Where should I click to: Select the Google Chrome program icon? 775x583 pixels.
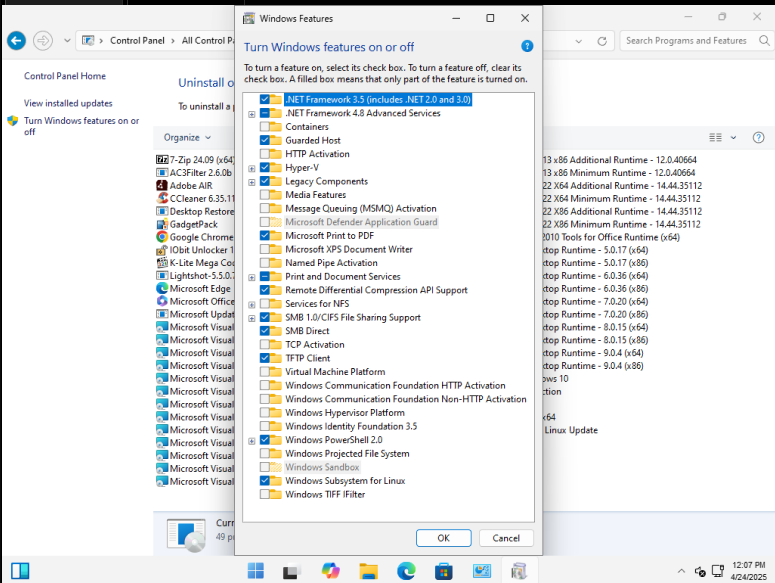(x=162, y=237)
